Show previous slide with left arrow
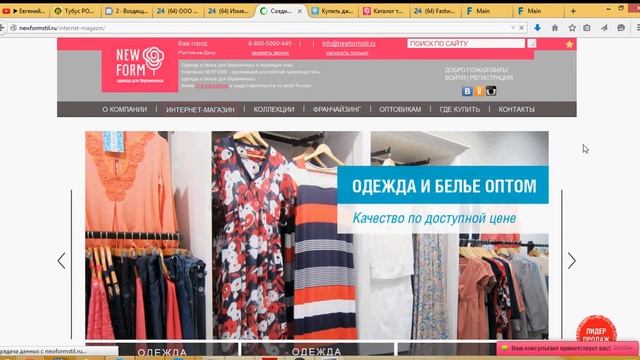The image size is (640, 360). (x=62, y=260)
